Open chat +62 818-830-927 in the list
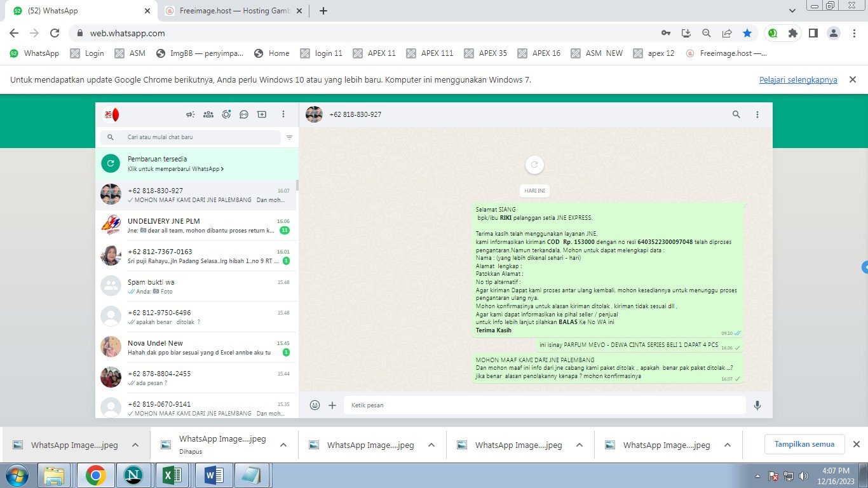Viewport: 868px width, 488px height. tap(196, 194)
